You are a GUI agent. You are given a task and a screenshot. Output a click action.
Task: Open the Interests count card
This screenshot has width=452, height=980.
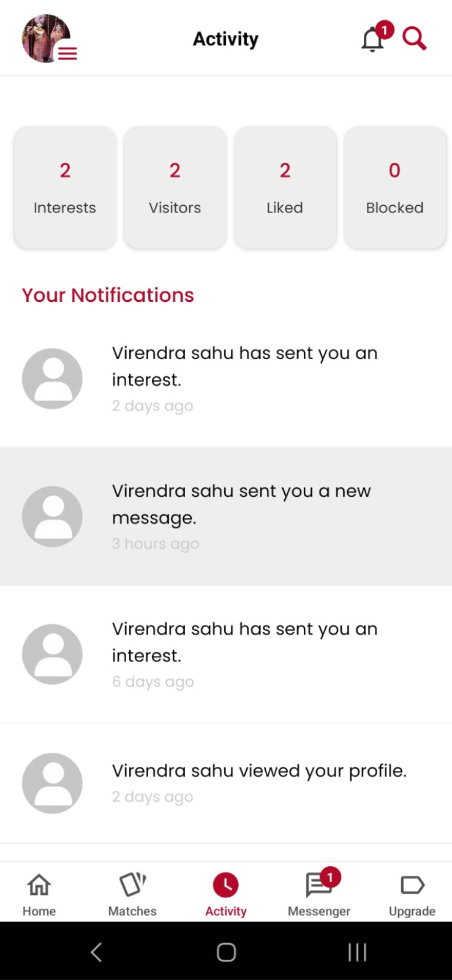tap(65, 187)
